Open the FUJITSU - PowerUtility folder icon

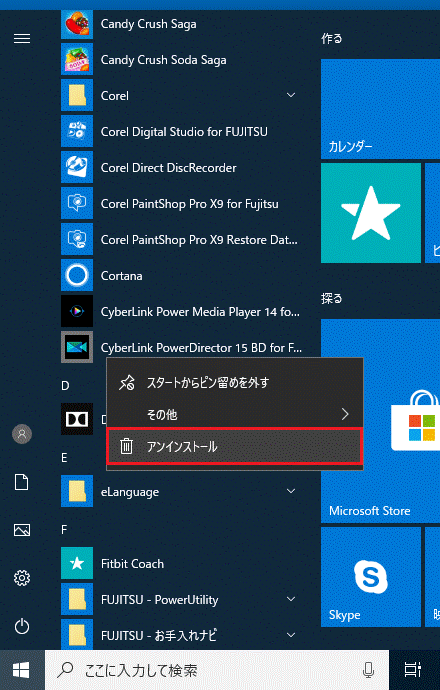[x=77, y=600]
